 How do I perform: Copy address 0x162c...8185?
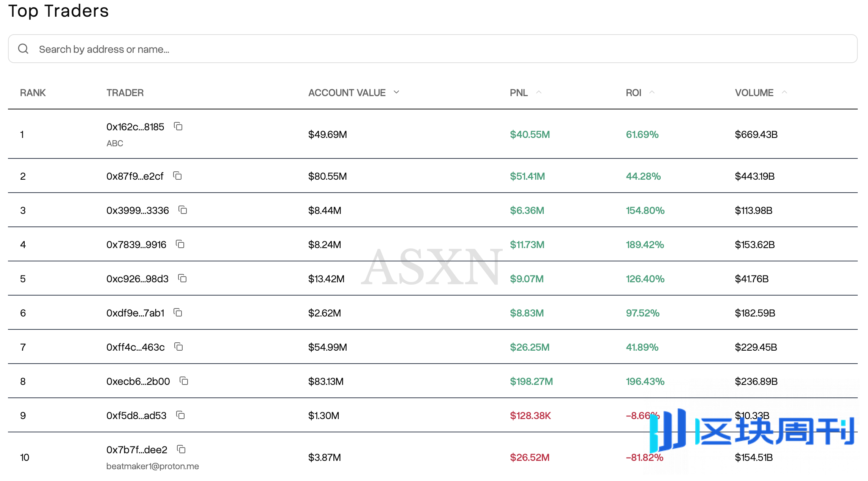178,127
